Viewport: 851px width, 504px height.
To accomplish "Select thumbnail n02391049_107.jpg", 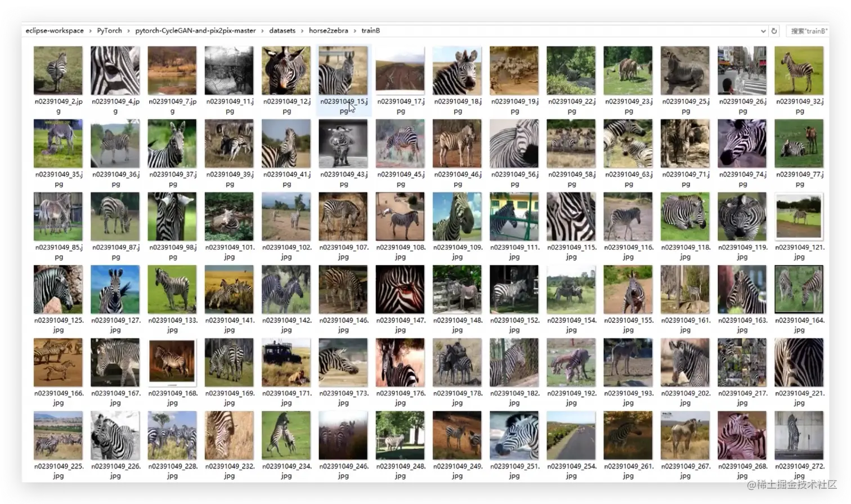I will click(343, 217).
